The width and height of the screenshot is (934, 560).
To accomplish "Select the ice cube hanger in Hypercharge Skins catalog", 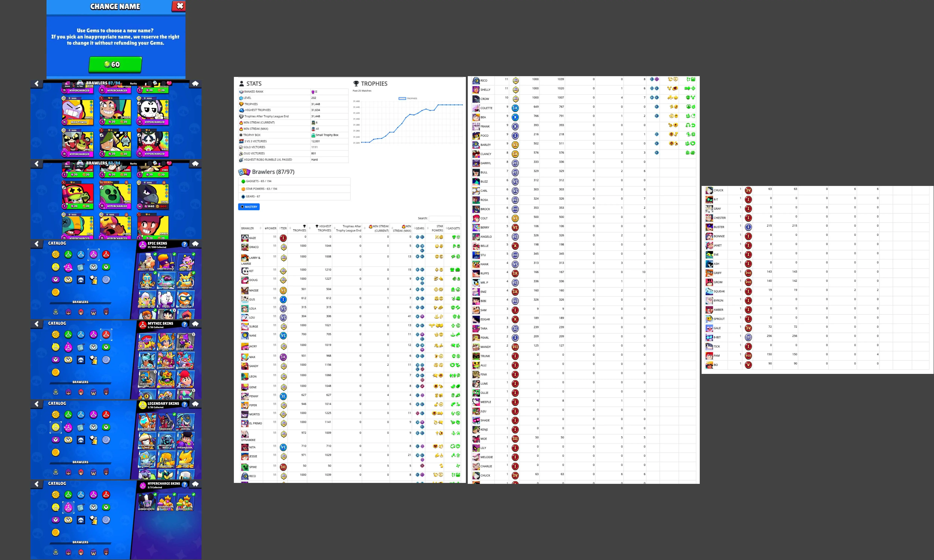I will (x=81, y=508).
